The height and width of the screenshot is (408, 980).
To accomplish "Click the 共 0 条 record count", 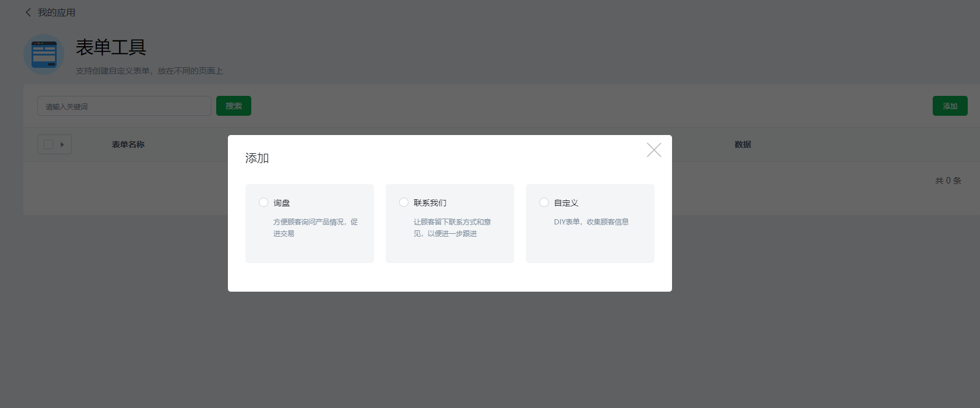I will (x=948, y=181).
